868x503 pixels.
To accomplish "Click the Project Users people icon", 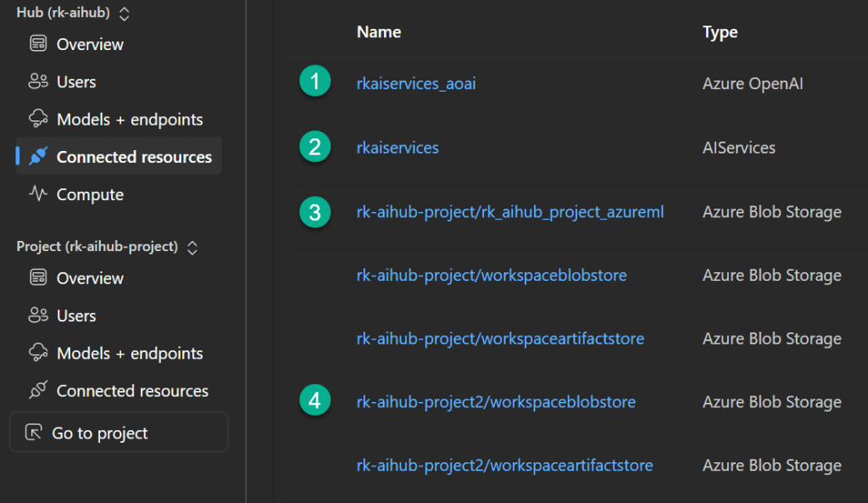I will pyautogui.click(x=37, y=316).
